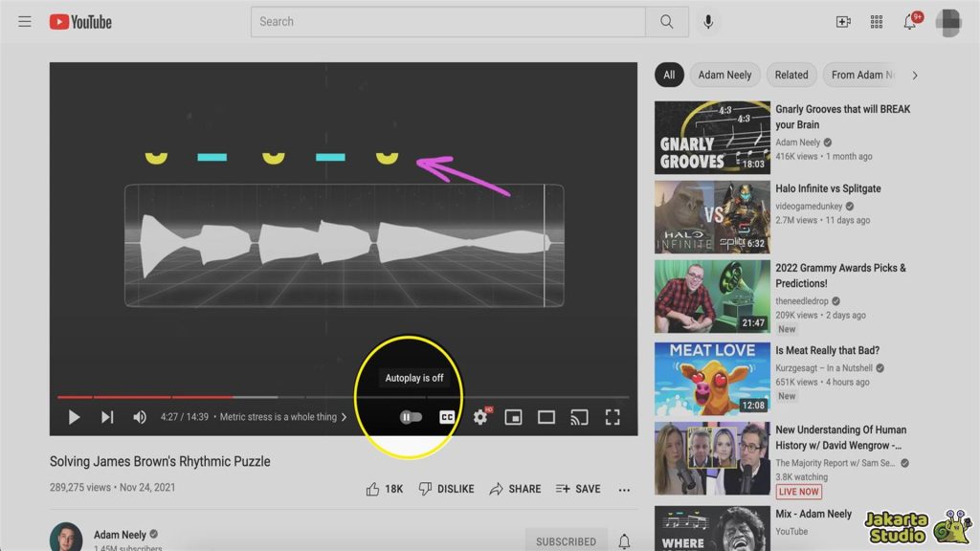This screenshot has width=980, height=551.
Task: Click the voice search microphone icon
Action: click(708, 21)
